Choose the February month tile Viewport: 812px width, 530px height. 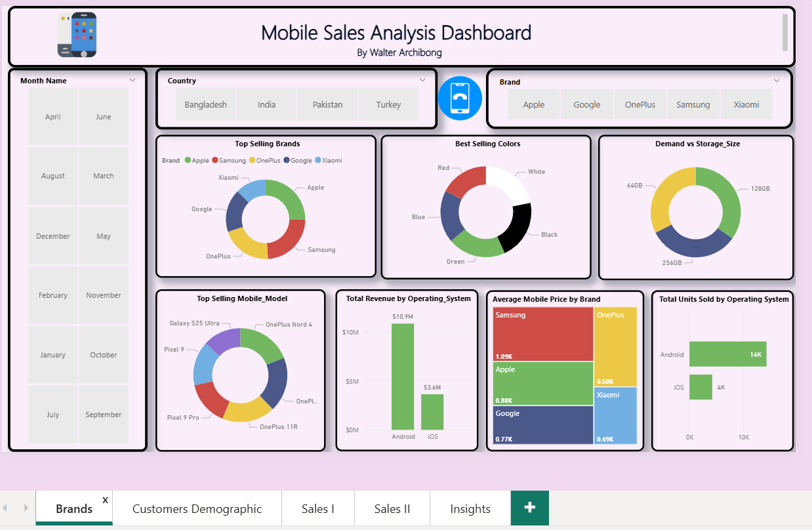(x=53, y=295)
